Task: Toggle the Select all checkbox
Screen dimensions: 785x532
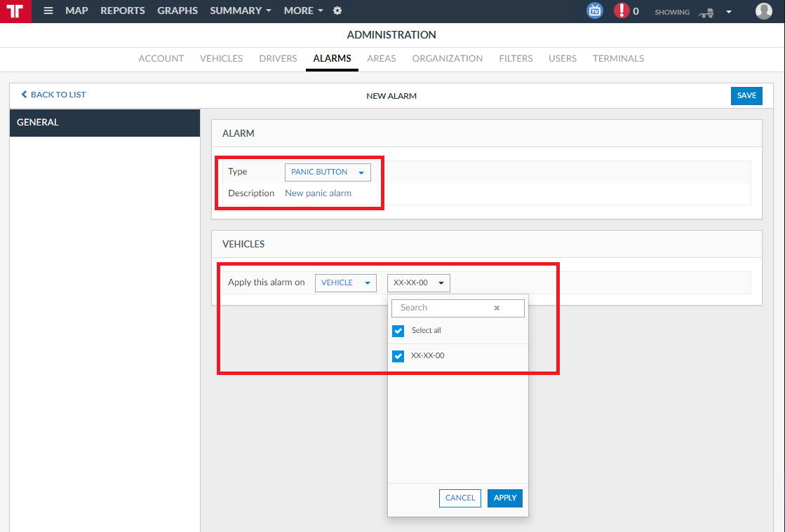Action: click(398, 331)
